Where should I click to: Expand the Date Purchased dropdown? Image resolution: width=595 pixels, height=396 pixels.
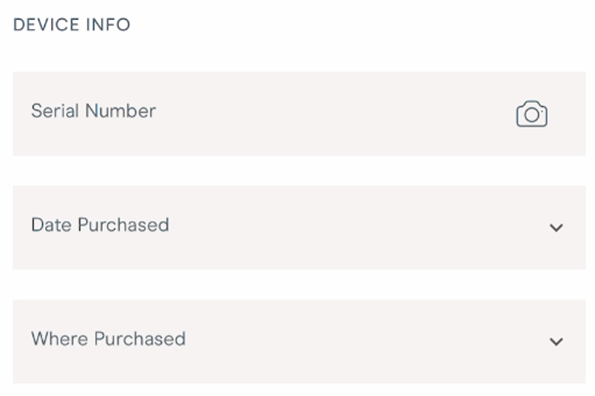click(299, 227)
